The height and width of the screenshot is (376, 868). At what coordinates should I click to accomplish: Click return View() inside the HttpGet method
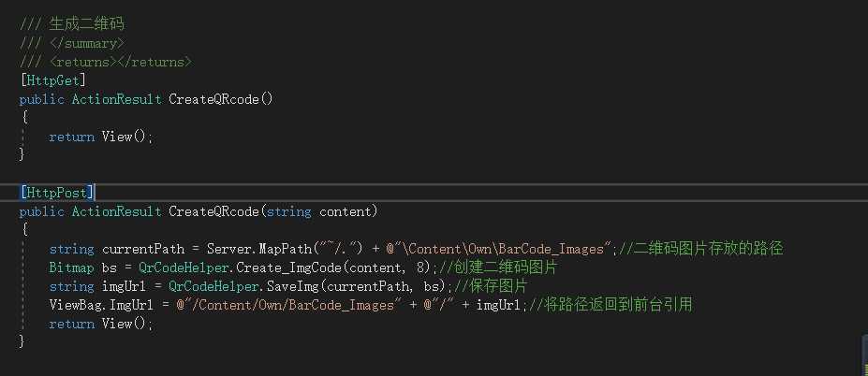pyautogui.click(x=99, y=137)
